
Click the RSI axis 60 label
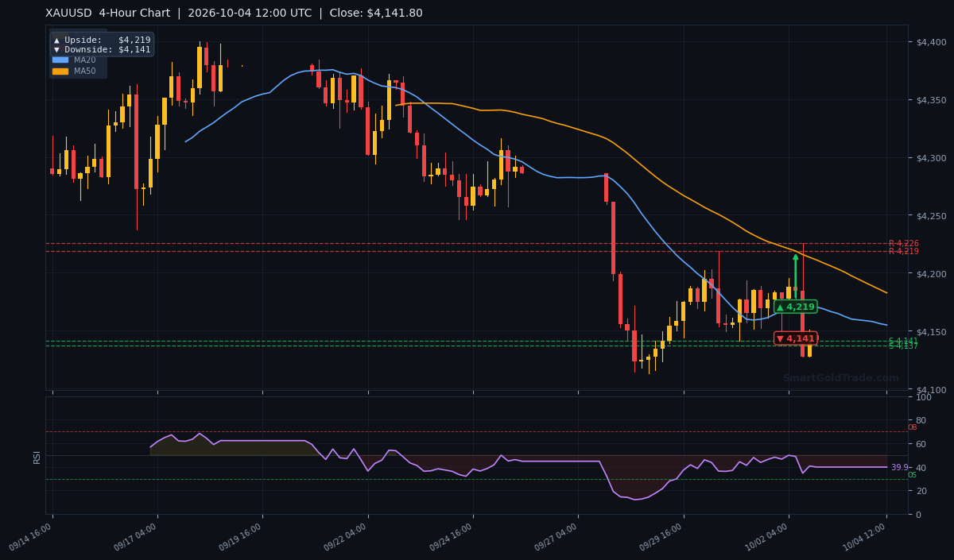point(921,444)
